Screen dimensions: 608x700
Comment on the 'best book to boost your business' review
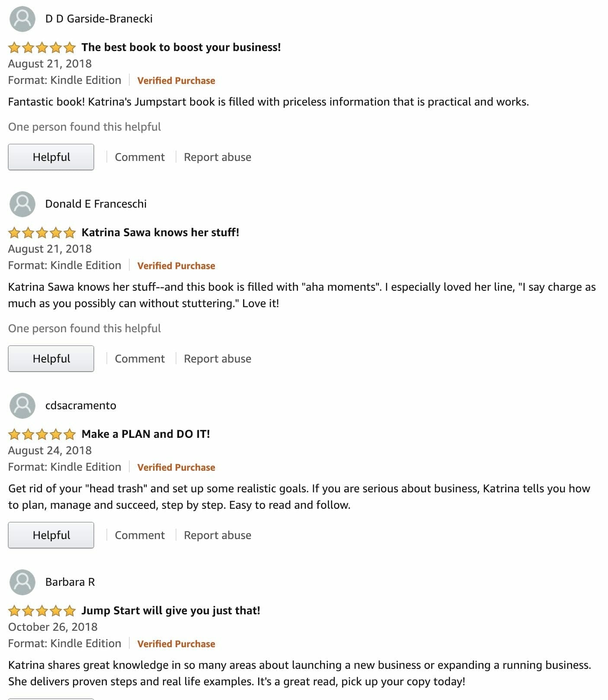(x=140, y=157)
